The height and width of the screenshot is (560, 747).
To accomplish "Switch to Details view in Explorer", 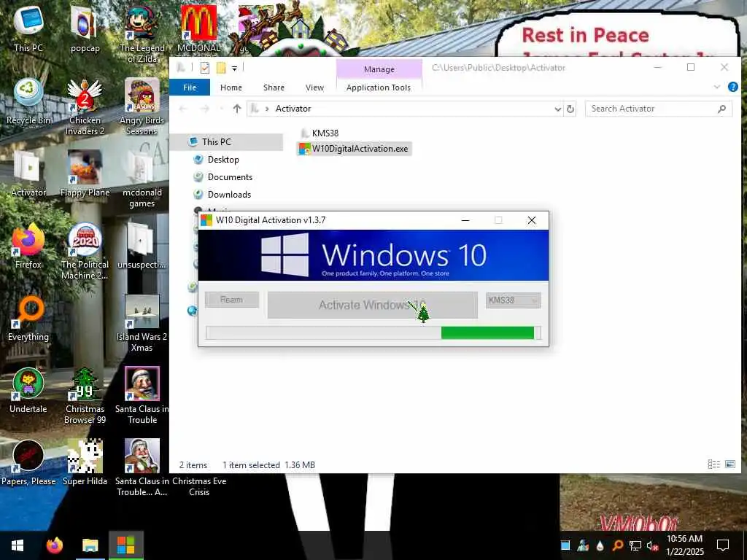I will [x=713, y=464].
